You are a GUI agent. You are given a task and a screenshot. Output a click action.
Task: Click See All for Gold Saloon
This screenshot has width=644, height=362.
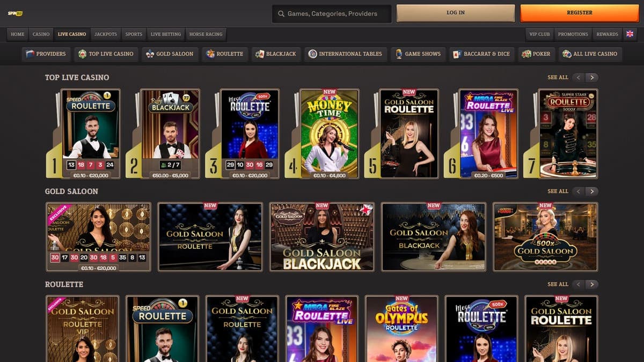[558, 191]
